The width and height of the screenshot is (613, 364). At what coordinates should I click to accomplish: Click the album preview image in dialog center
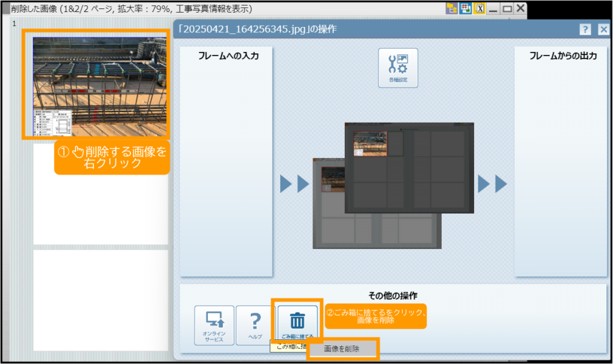point(393,186)
